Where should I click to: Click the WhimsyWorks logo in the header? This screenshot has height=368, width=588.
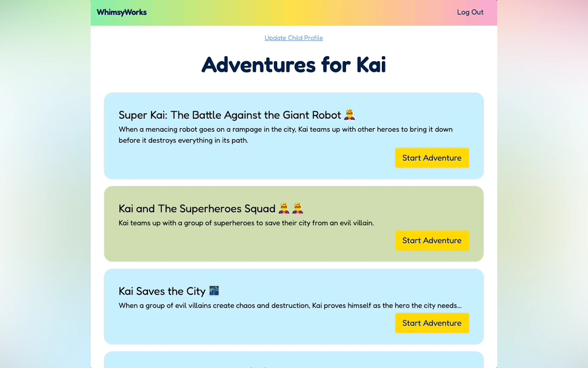(x=122, y=12)
